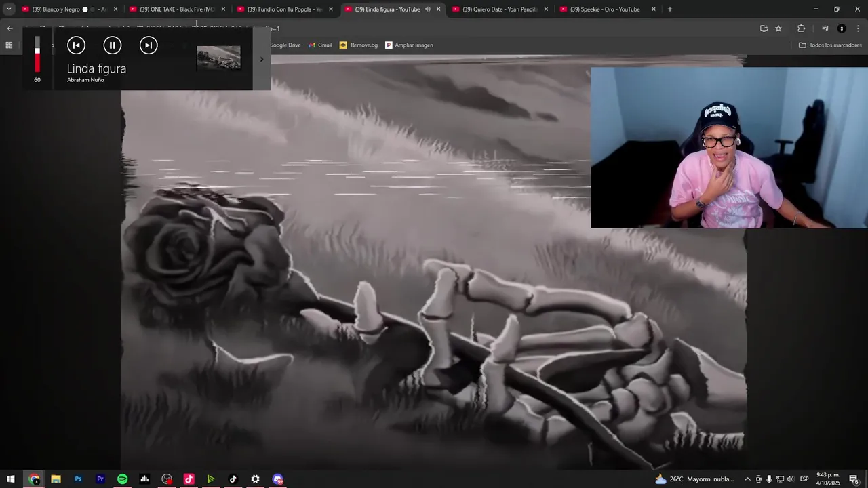Viewport: 868px width, 488px height.
Task: Click the webcam overlay of the streamer
Action: click(729, 148)
